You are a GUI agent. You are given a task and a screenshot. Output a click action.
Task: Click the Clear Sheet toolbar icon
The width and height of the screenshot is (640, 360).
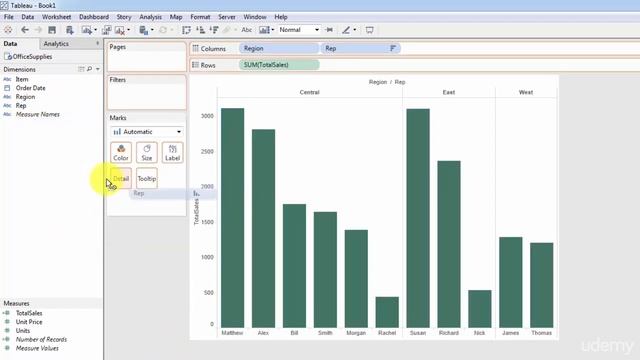(120, 30)
